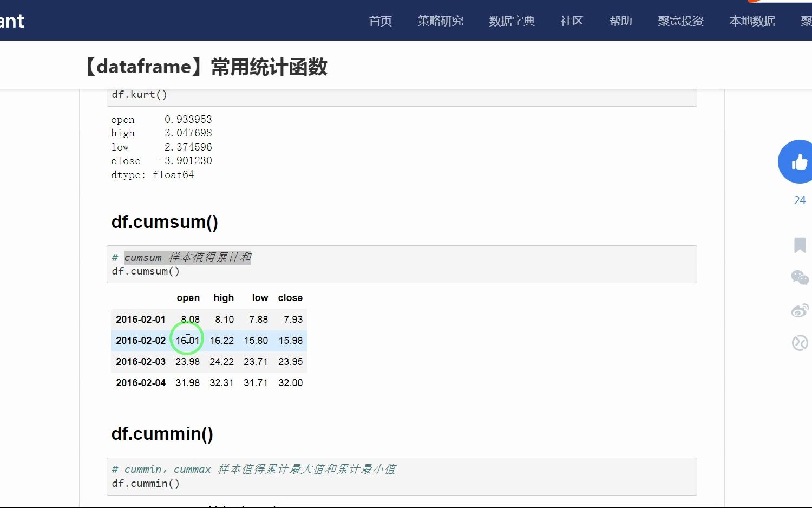The image size is (812, 508).
Task: Open the 本地数据 navigation item
Action: coord(752,21)
